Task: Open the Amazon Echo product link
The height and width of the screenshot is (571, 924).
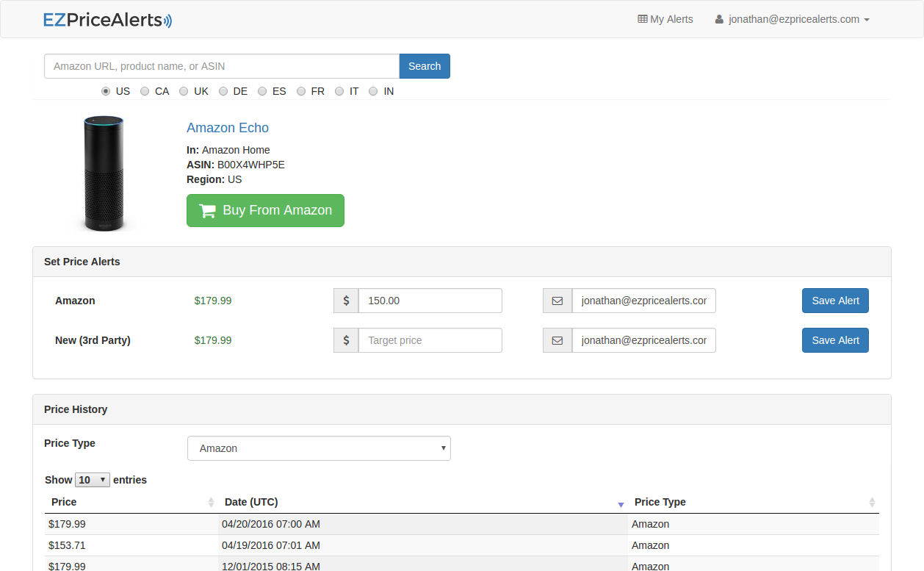Action: [228, 128]
